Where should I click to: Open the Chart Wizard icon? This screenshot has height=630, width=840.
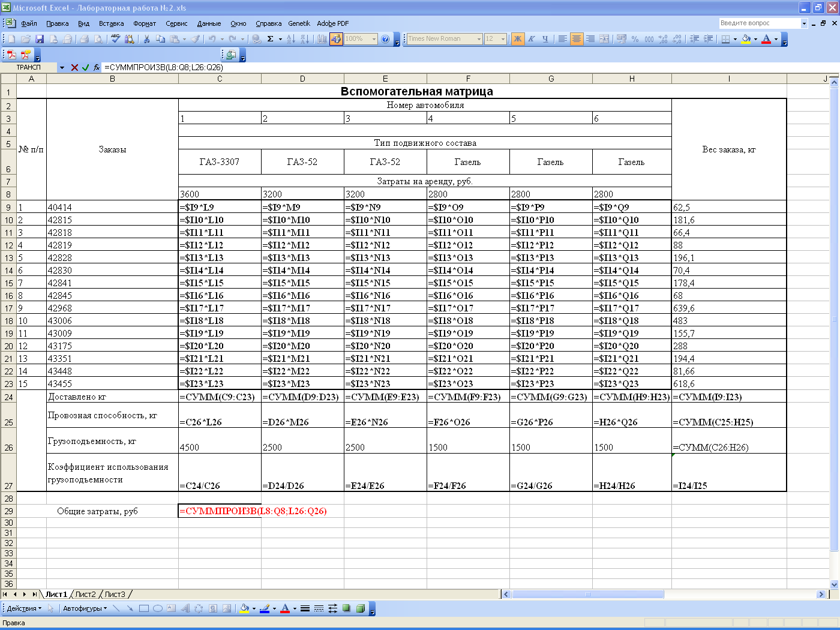point(322,39)
